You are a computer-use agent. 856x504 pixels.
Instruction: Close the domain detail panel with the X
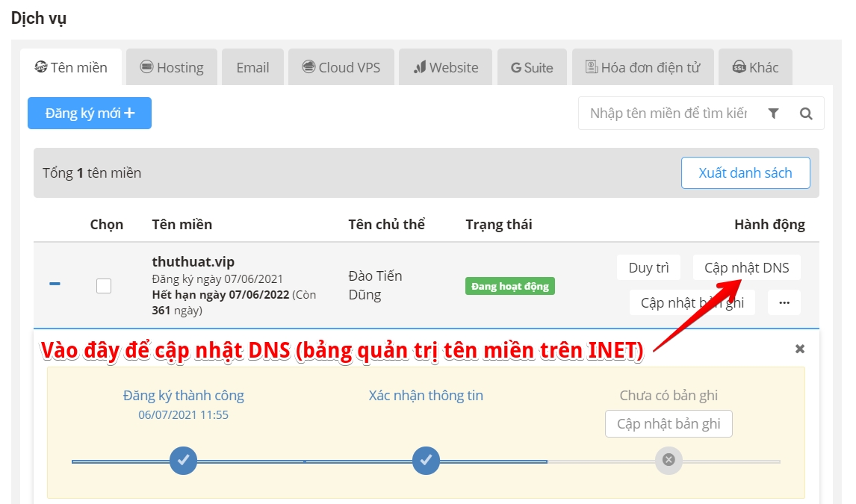tap(799, 349)
